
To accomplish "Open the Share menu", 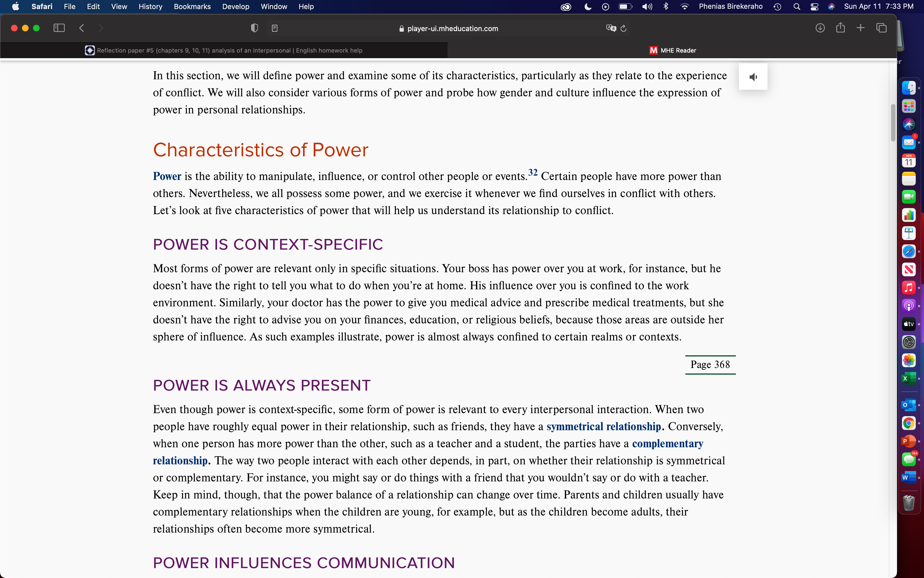I will [x=840, y=28].
